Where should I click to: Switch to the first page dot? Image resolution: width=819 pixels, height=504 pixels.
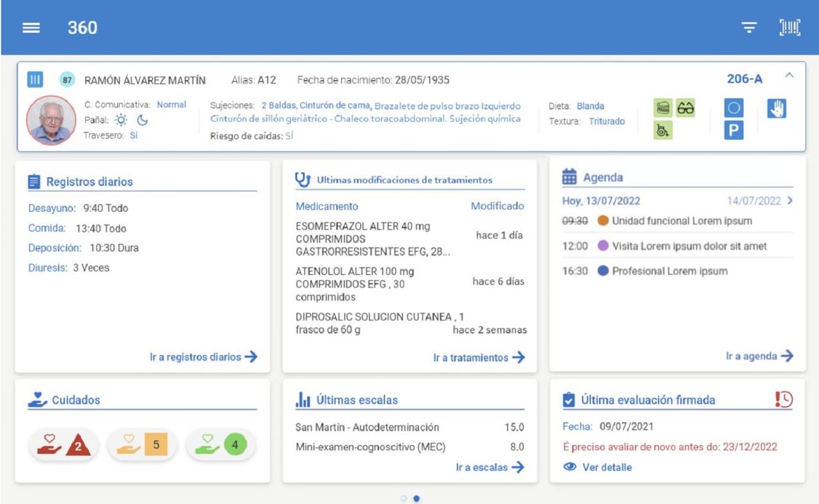click(403, 498)
